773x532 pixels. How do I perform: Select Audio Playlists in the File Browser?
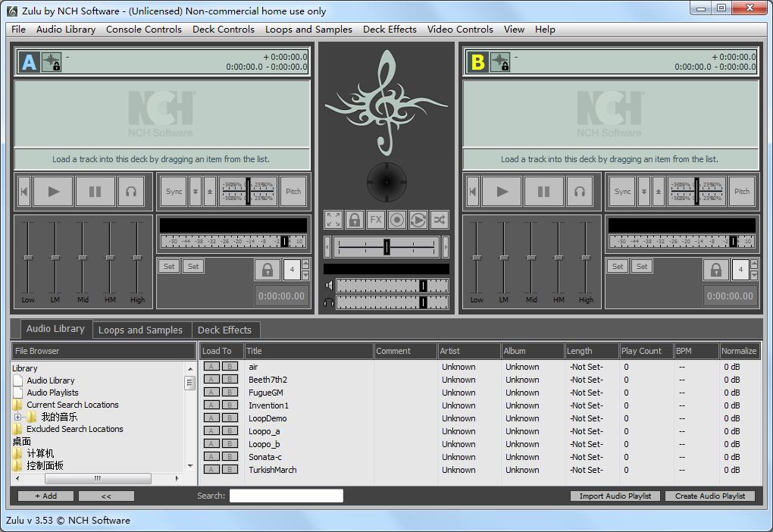(x=52, y=393)
